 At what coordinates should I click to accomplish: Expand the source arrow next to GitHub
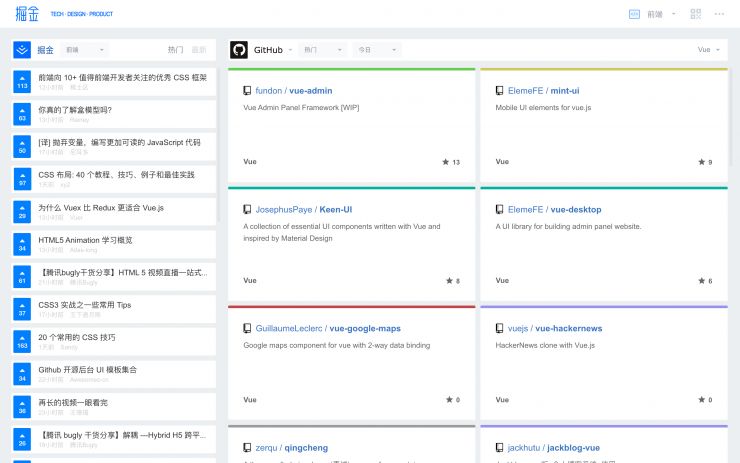(290, 50)
